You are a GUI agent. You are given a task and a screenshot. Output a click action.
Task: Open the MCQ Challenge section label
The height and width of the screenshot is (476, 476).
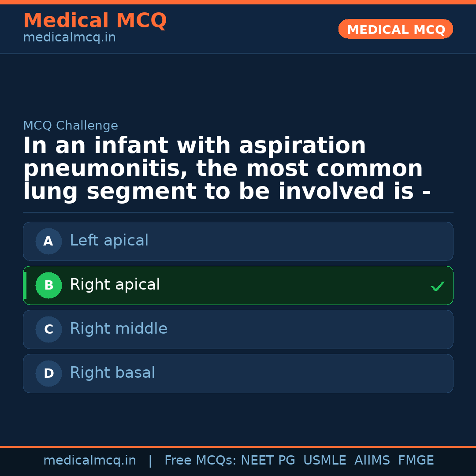(71, 126)
